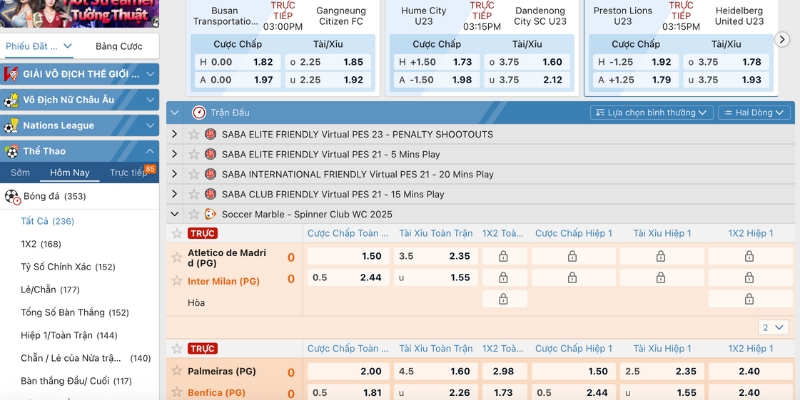Click PES icon of 5 Mins Play league
Screen dimensions: 800x400
pos(210,154)
